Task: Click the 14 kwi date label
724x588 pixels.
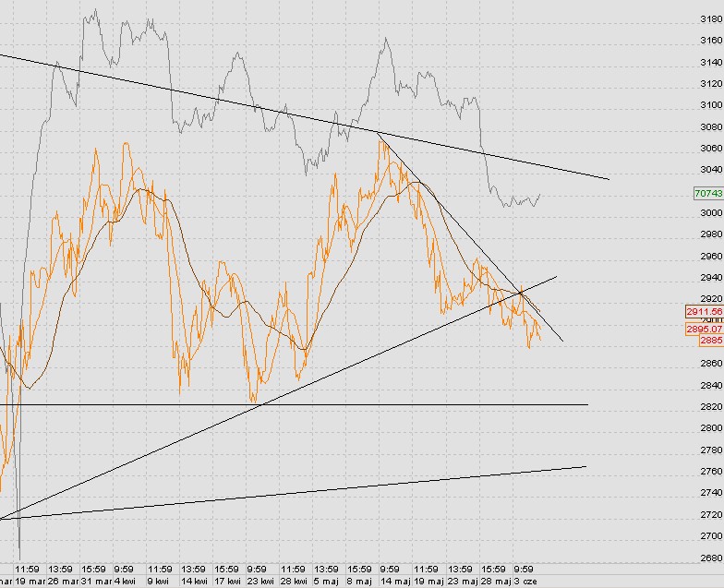Action: coord(194,582)
